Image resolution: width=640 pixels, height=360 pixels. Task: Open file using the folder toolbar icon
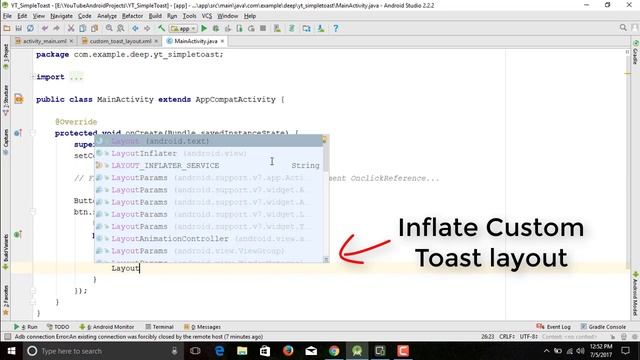pos(7,28)
